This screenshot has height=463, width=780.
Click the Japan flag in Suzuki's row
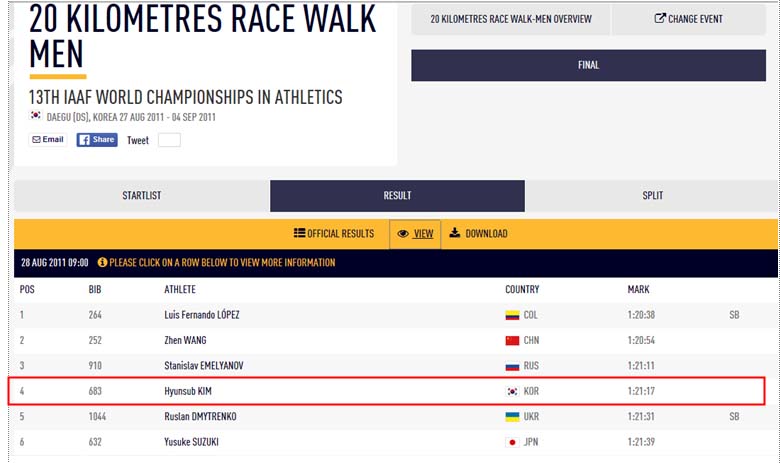[512, 442]
